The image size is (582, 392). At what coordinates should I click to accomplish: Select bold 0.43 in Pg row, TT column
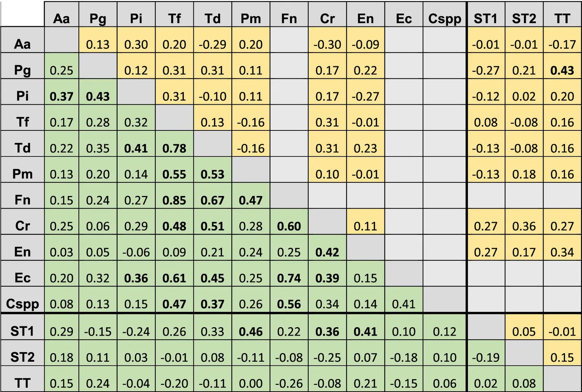coord(562,70)
